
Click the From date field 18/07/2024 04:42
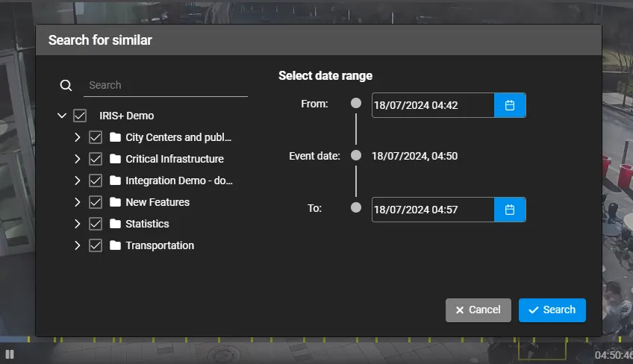pyautogui.click(x=433, y=105)
